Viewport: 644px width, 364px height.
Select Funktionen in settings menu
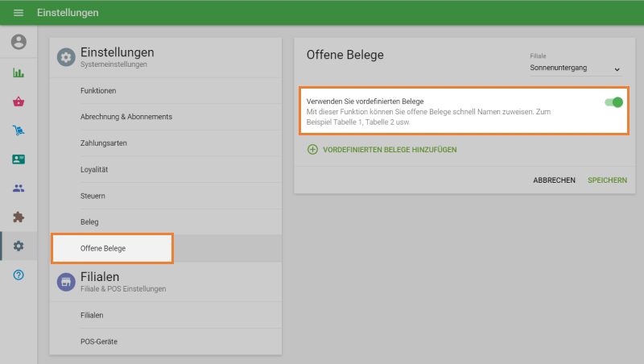(x=98, y=91)
